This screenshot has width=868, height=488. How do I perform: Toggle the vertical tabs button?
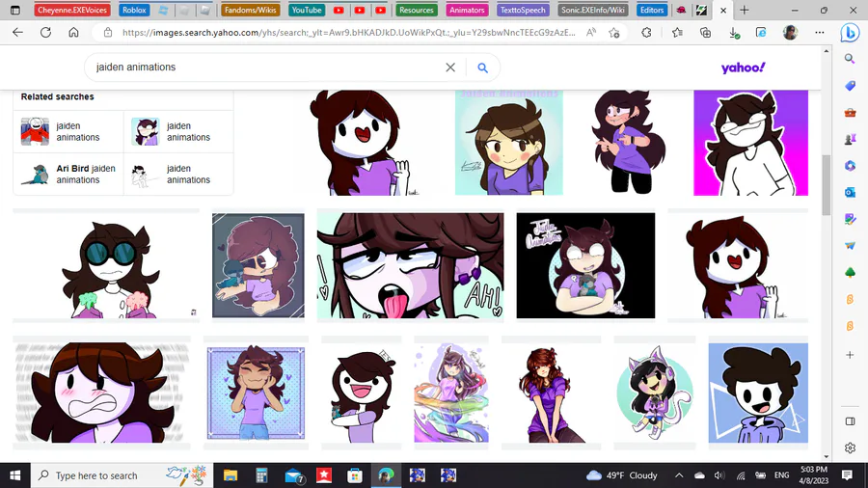point(14,10)
